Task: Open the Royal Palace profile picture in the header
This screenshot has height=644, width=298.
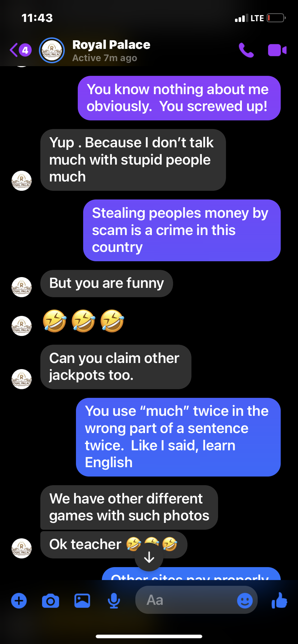Action: 52,50
